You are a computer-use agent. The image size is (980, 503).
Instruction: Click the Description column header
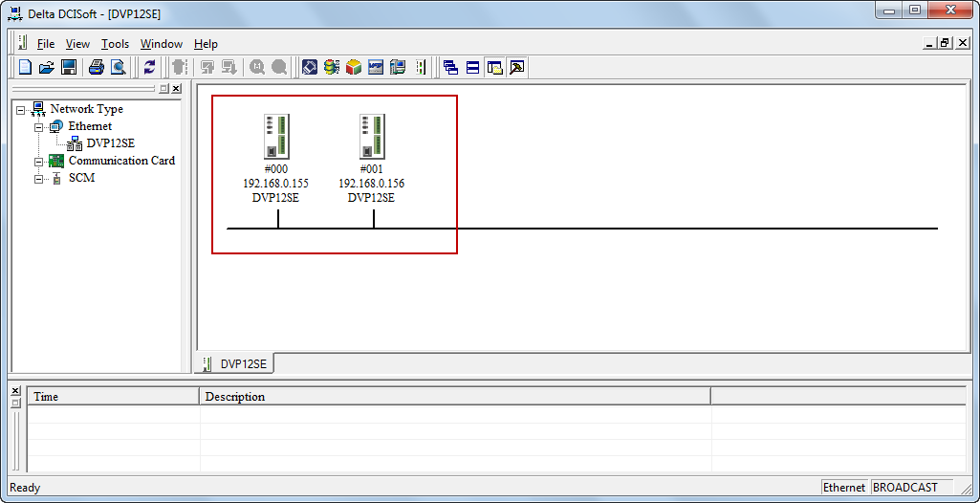(x=235, y=397)
